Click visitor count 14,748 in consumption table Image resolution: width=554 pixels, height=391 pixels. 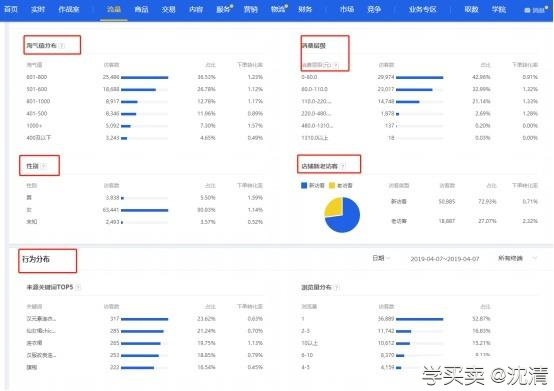386,101
